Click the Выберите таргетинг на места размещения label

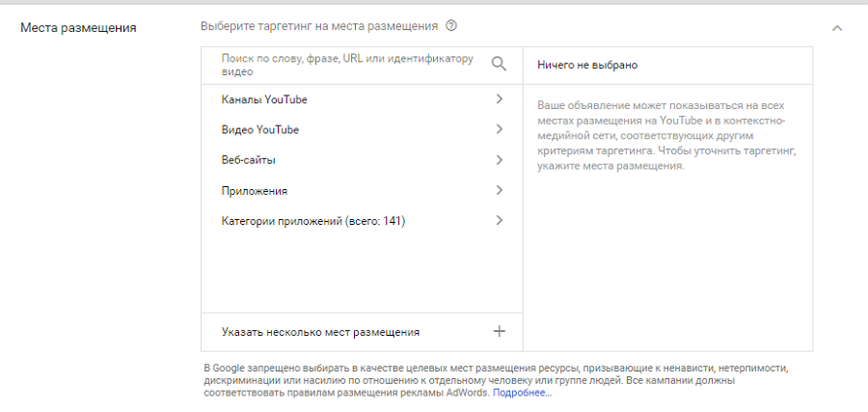318,26
